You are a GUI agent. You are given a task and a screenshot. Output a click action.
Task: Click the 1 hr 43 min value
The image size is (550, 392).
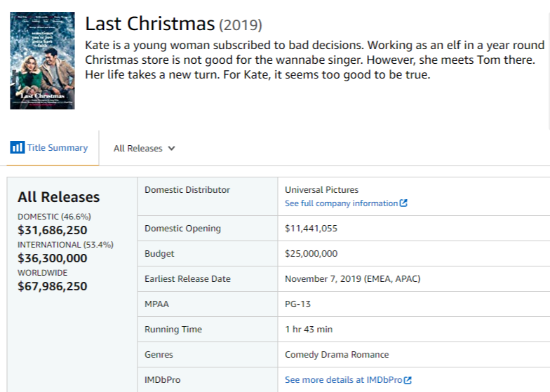(309, 330)
